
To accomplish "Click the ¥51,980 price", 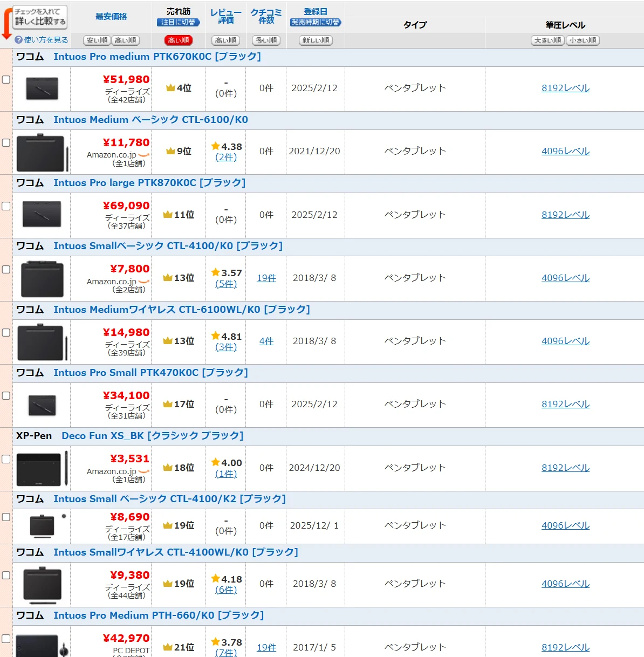I will (126, 79).
